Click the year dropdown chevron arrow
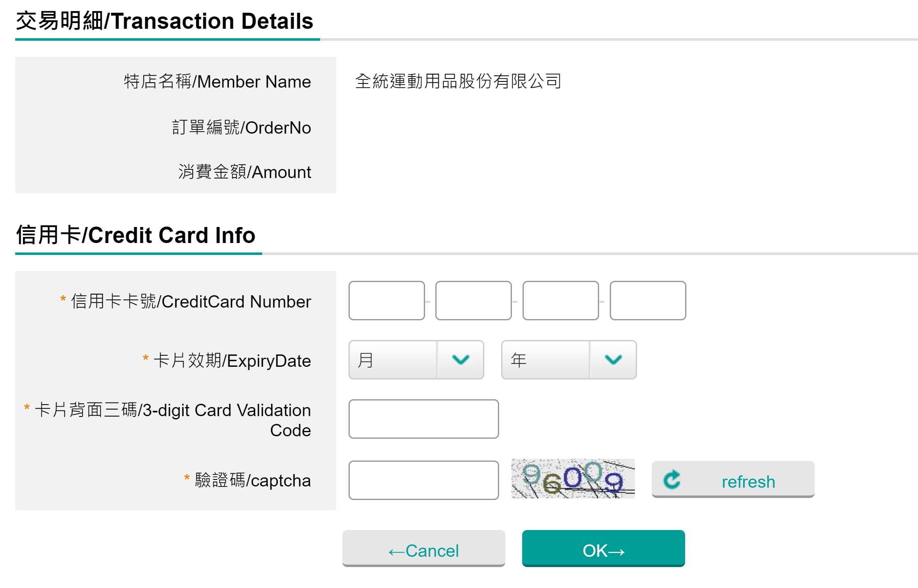Screen dimensions: 918x588 (x=613, y=360)
